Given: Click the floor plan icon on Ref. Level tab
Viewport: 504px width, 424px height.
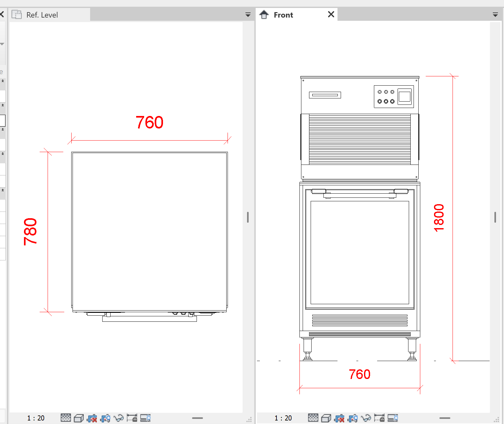Looking at the screenshot, I should click(17, 15).
